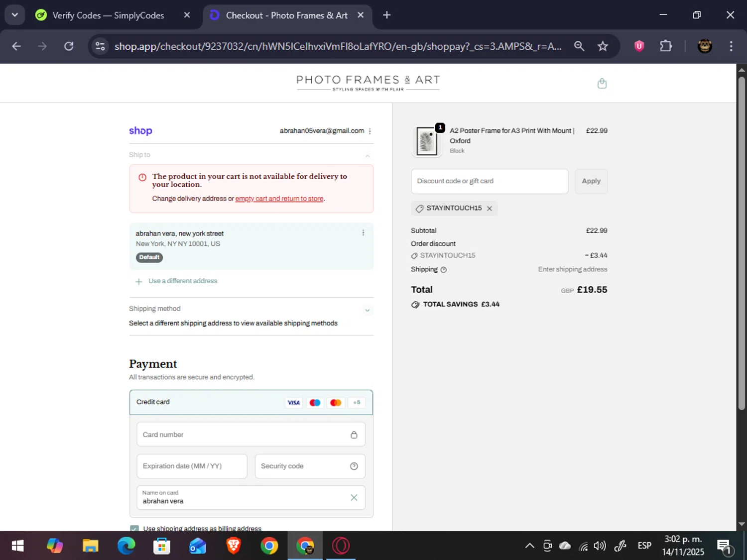Open the Windows notification center
The height and width of the screenshot is (560, 747).
(725, 546)
